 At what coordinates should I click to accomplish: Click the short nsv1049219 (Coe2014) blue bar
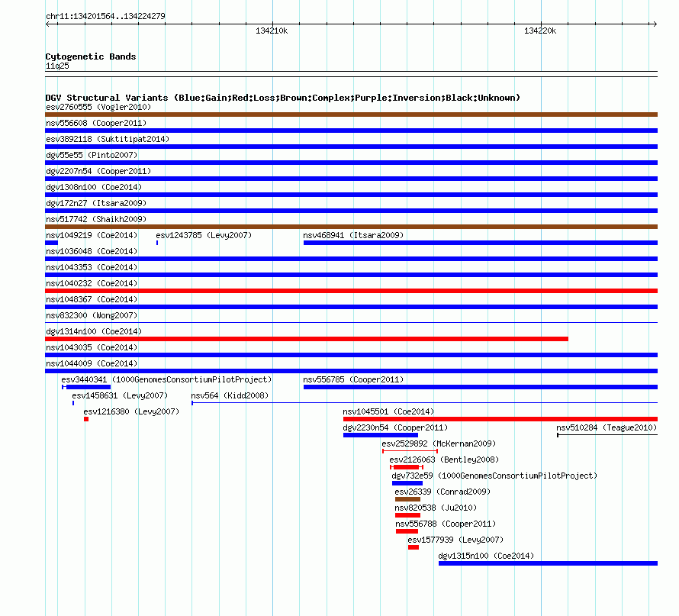click(52, 243)
